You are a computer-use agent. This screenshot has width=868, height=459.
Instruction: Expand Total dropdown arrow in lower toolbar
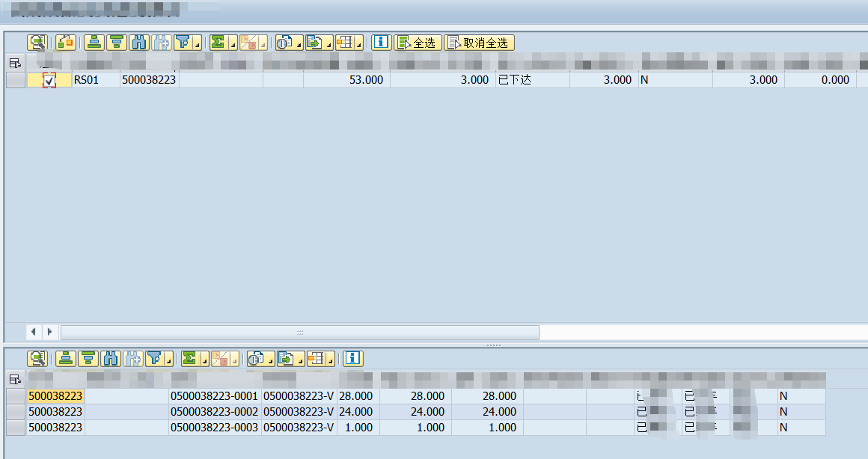pyautogui.click(x=204, y=360)
